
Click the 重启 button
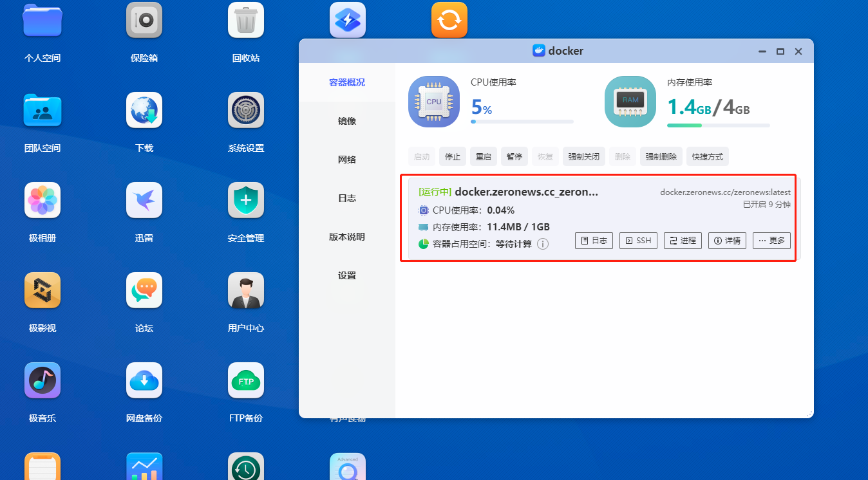484,156
